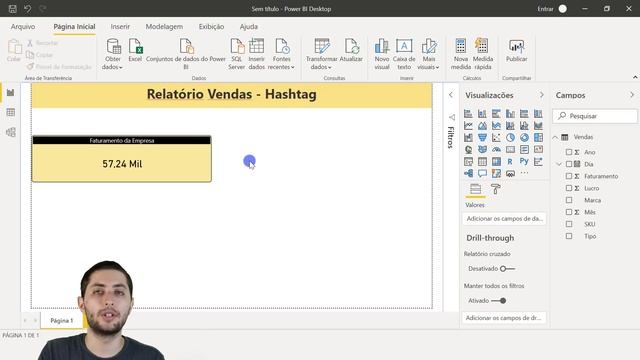Select the waterfall chart visual

click(x=468, y=138)
